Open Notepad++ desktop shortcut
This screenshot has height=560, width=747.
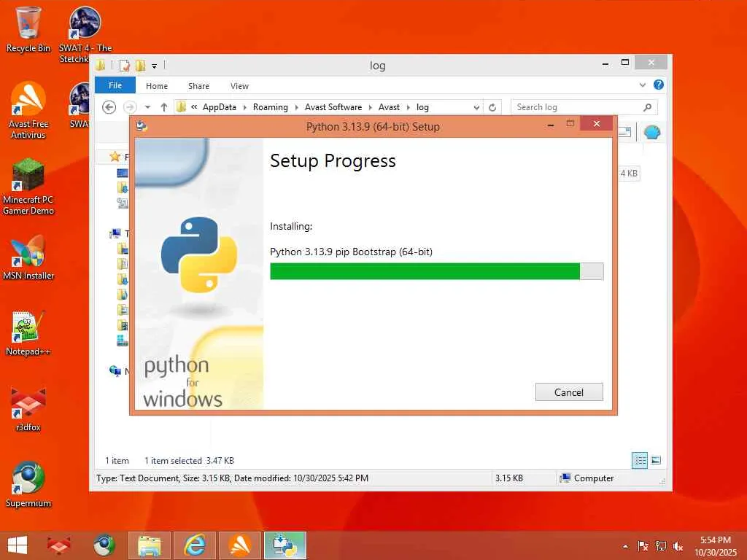click(x=28, y=333)
